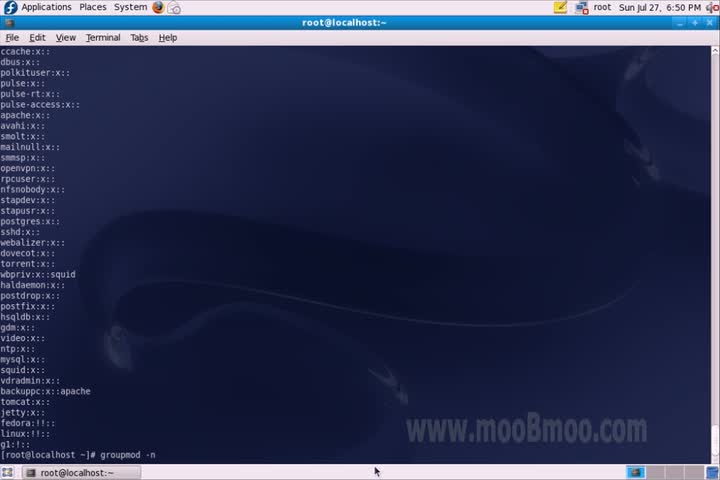Click the tomcat:x:: line
720x480 pixels.
(x=25, y=402)
